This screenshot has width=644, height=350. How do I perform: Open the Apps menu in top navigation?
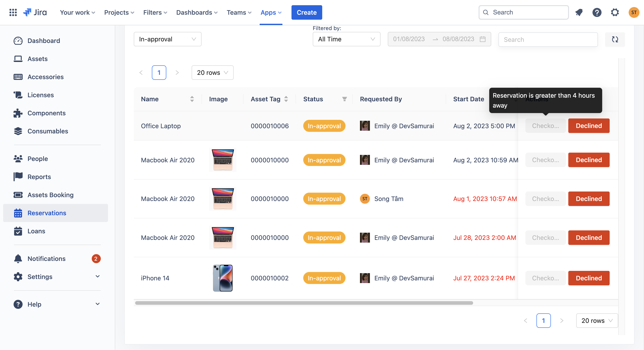click(271, 12)
